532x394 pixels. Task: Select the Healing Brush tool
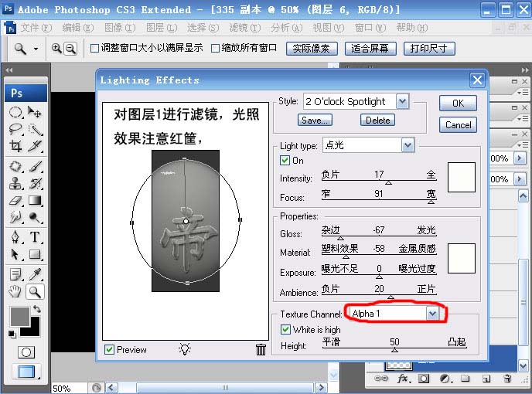tap(15, 166)
